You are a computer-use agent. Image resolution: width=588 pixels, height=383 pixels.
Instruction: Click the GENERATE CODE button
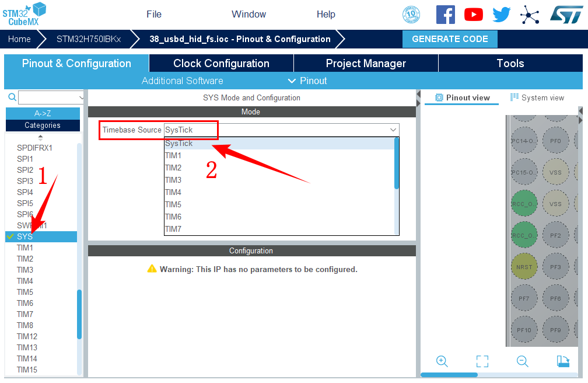click(450, 39)
